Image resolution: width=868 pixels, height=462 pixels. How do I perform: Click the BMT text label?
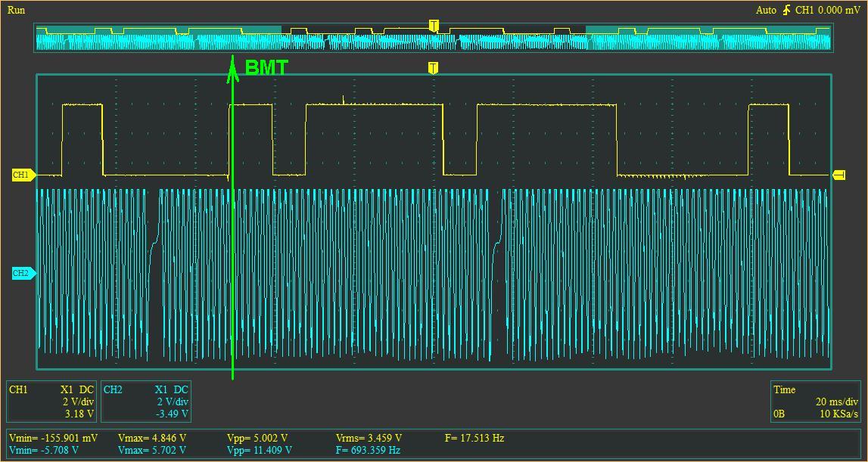click(266, 67)
